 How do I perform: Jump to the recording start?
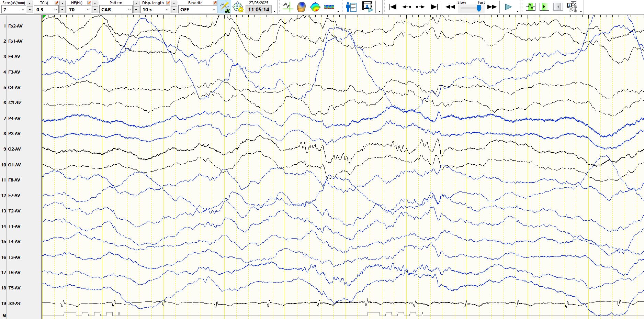tap(393, 7)
